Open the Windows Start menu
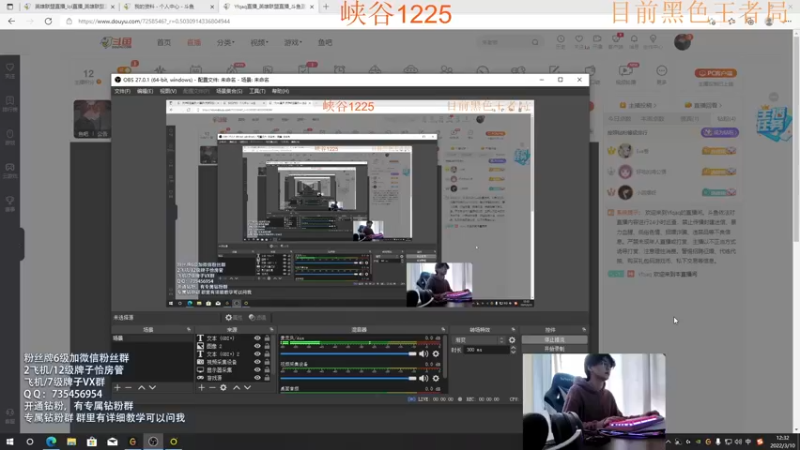The height and width of the screenshot is (450, 800). 10,441
